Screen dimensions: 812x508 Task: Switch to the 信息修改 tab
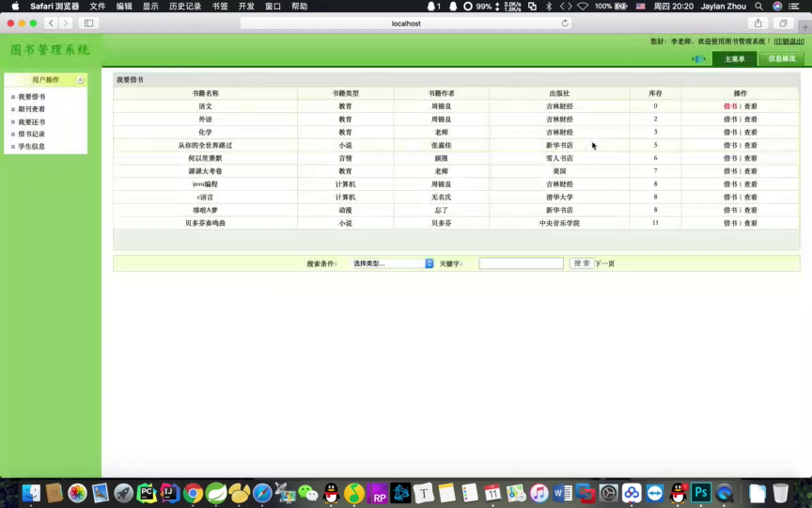coord(781,58)
